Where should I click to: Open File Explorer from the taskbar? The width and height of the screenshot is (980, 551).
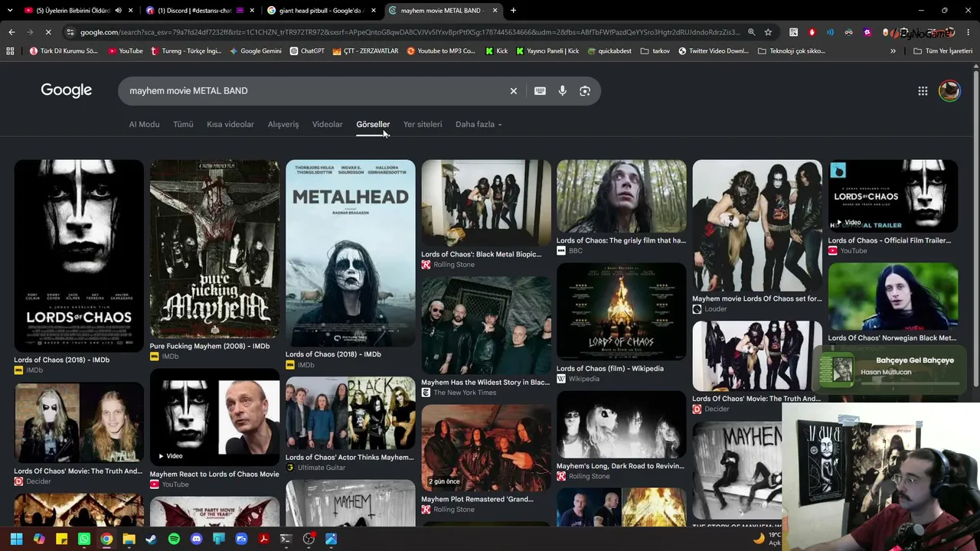(x=129, y=539)
